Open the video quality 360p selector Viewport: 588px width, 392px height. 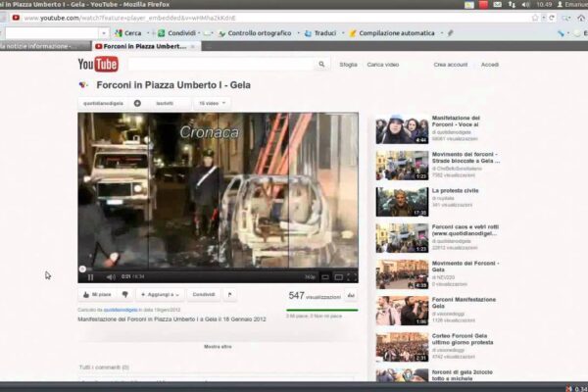[x=310, y=276]
